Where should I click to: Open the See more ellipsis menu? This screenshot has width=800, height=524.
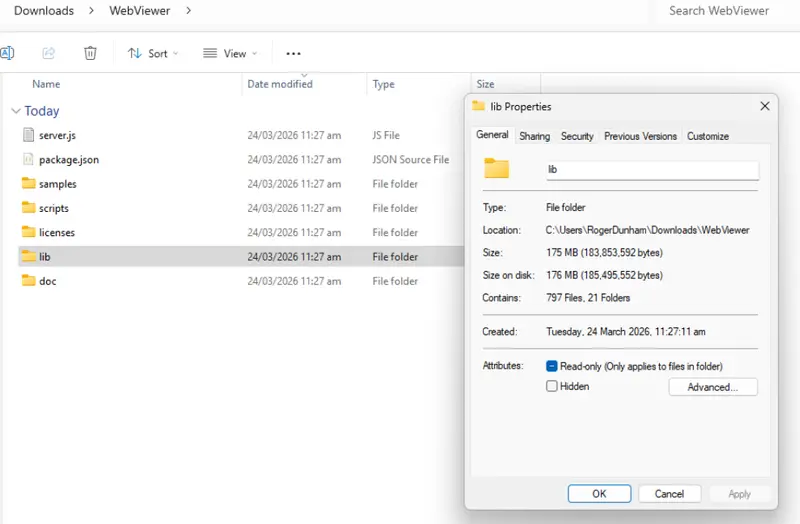tap(293, 53)
